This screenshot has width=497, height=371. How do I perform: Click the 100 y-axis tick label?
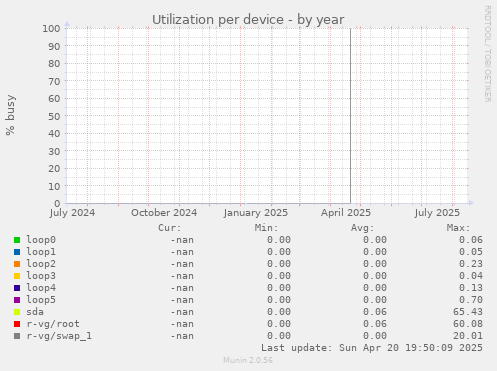click(x=51, y=29)
